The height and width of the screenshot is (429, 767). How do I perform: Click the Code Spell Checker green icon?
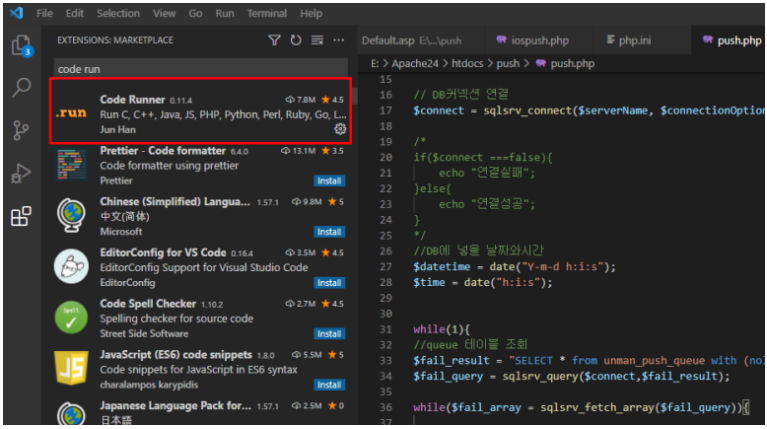[x=71, y=317]
